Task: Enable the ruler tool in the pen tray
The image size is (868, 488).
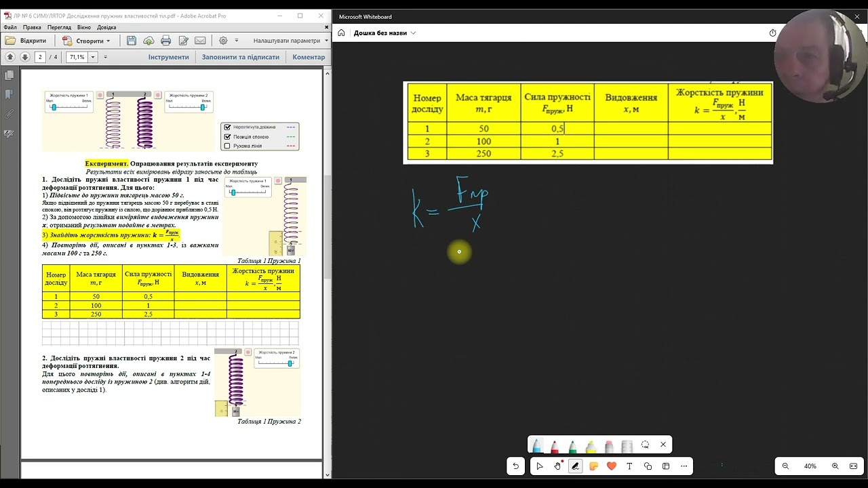Action: click(x=627, y=446)
